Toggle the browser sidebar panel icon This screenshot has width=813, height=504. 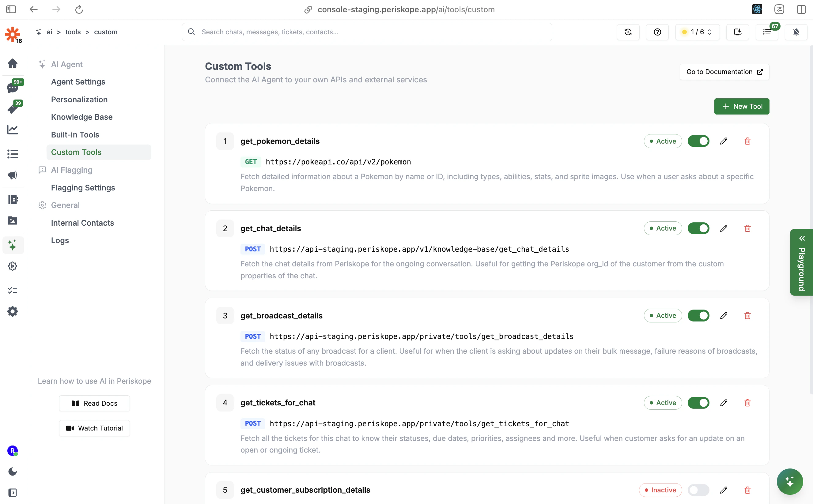[11, 9]
